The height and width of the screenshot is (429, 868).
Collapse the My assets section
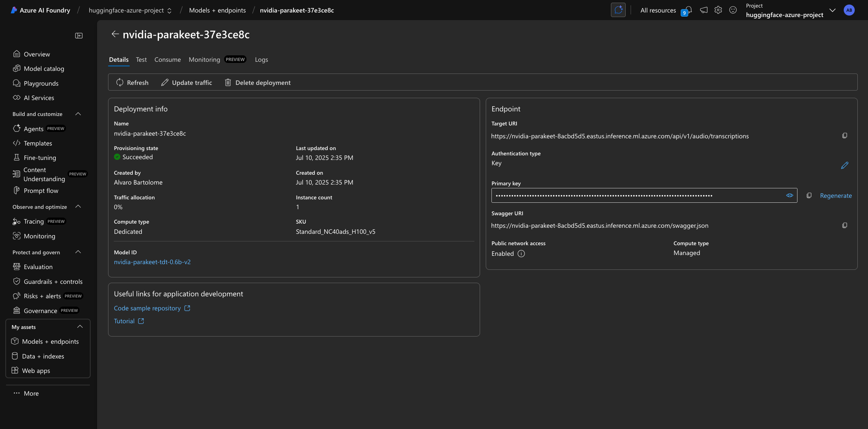(x=80, y=326)
